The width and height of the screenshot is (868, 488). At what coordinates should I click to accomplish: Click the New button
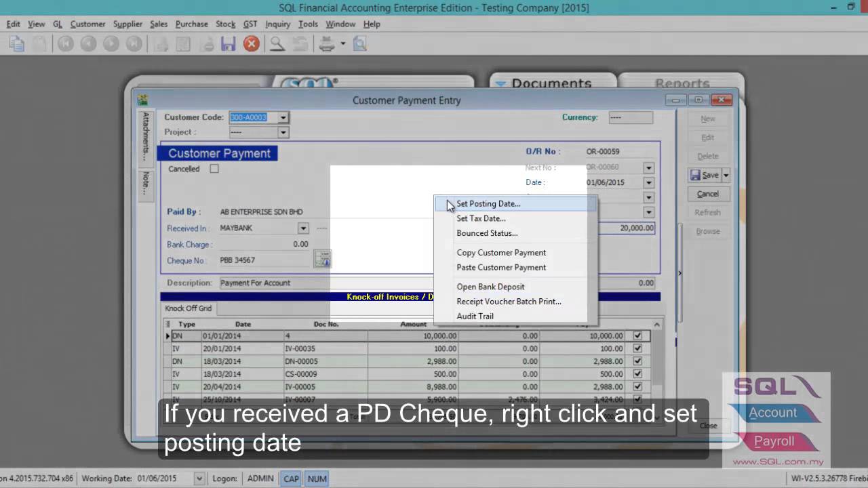[x=707, y=119]
